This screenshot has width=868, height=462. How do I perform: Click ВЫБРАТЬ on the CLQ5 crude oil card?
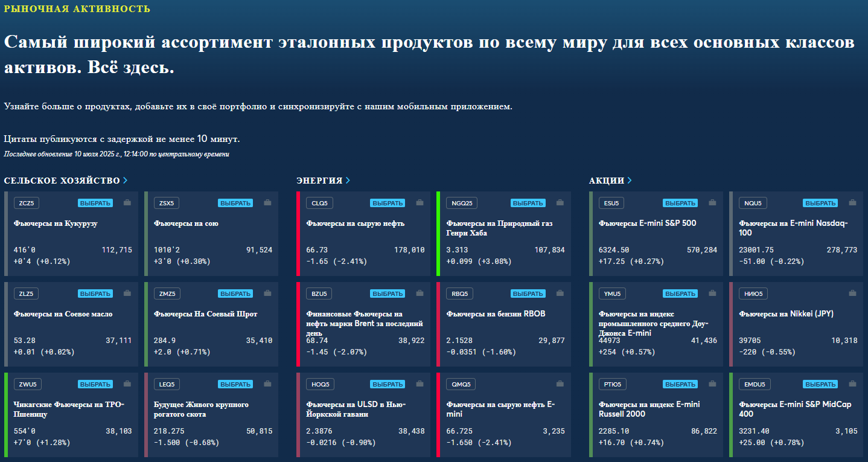point(388,203)
